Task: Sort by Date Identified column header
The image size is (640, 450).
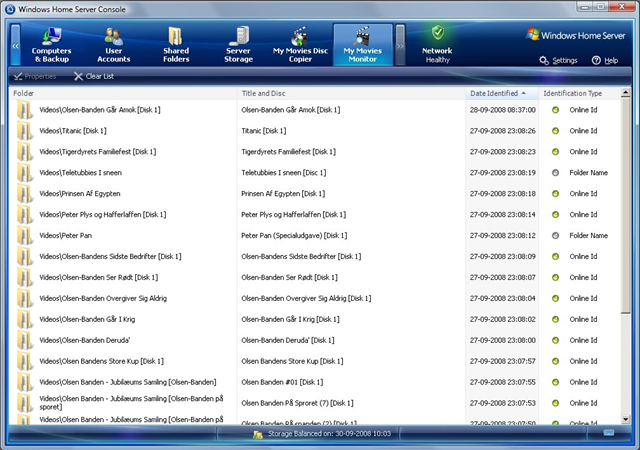Action: coord(502,94)
